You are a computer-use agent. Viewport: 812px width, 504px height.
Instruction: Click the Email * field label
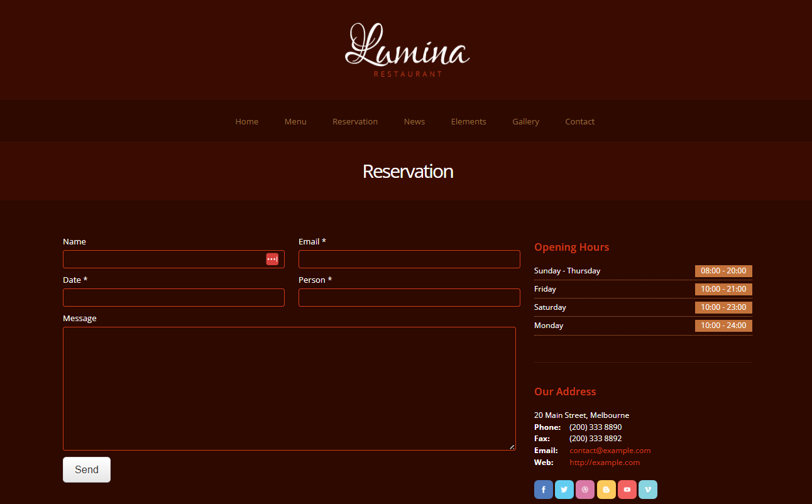pos(312,242)
